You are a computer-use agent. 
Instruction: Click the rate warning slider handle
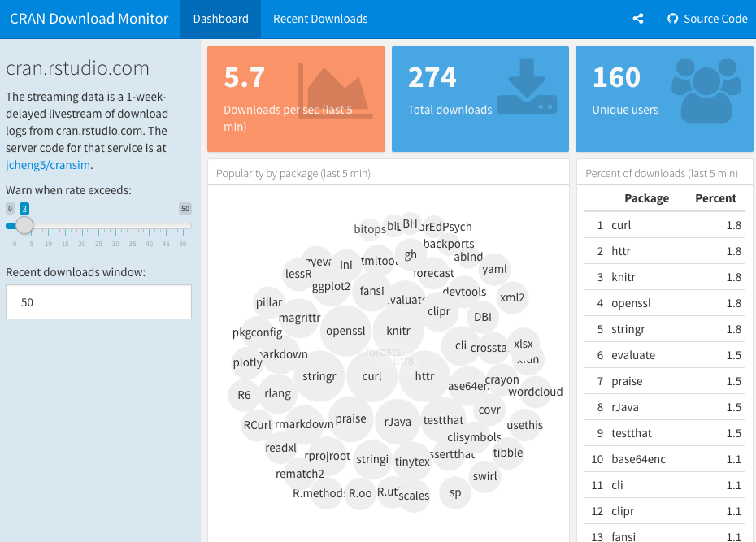pos(24,226)
